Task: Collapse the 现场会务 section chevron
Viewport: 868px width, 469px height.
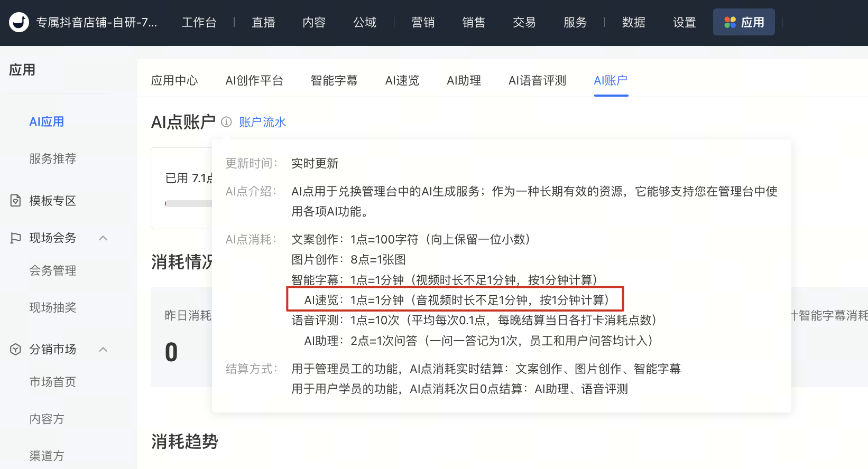Action: 104,238
